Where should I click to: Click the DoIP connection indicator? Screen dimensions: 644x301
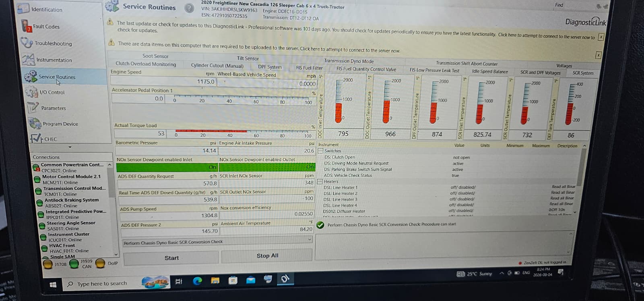pyautogui.click(x=100, y=263)
